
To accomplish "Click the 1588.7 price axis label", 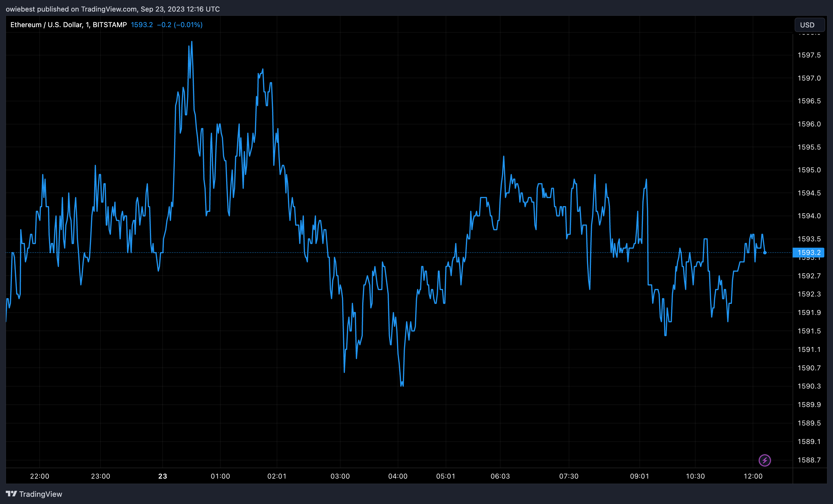I will pos(809,460).
